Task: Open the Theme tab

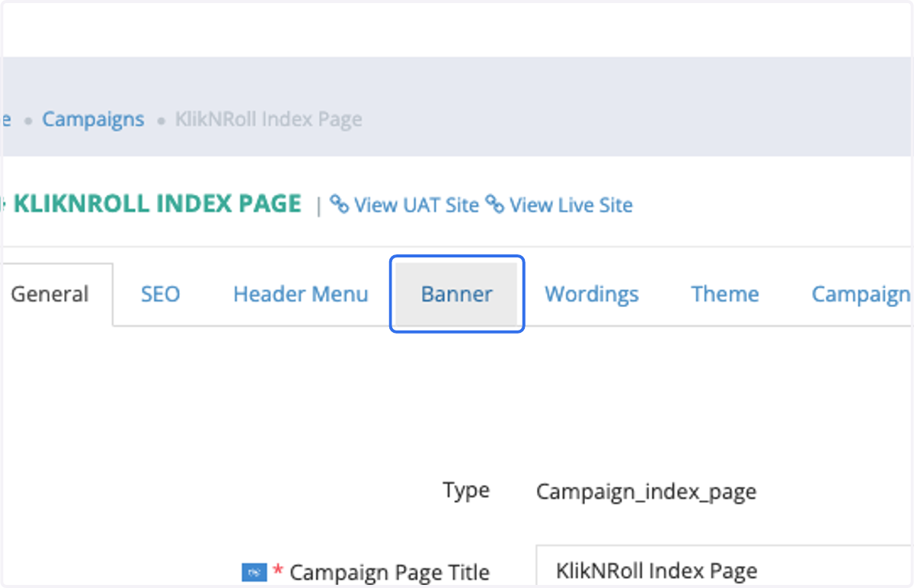Action: pos(725,294)
